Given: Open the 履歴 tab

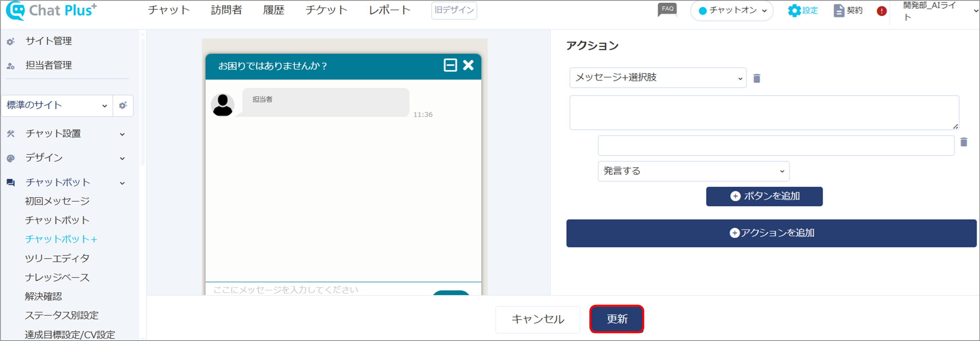Looking at the screenshot, I should 274,10.
